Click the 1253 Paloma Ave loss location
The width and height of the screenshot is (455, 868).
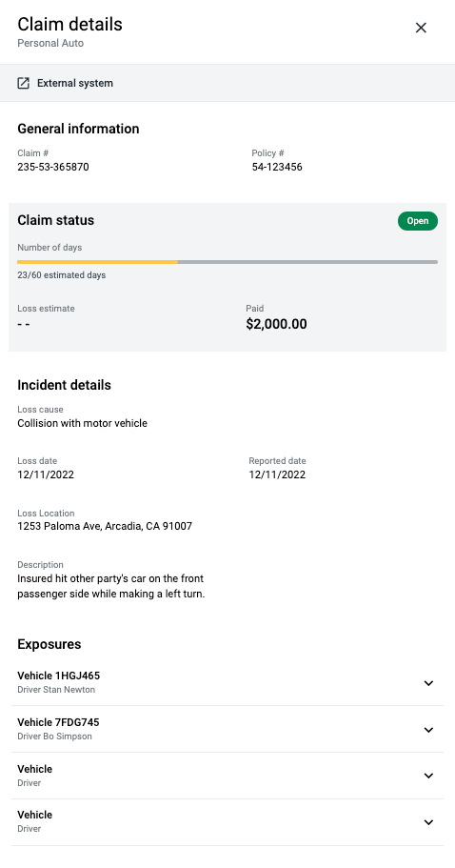tap(105, 526)
